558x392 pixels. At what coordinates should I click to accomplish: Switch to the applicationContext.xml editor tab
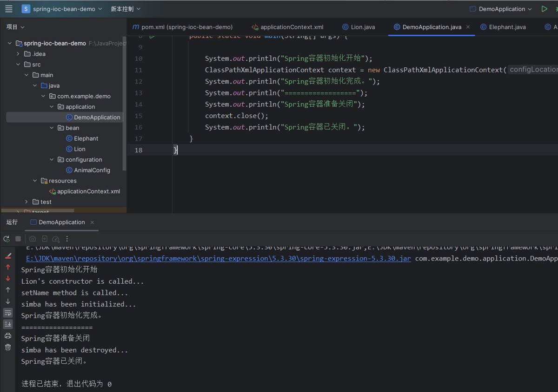pos(287,27)
